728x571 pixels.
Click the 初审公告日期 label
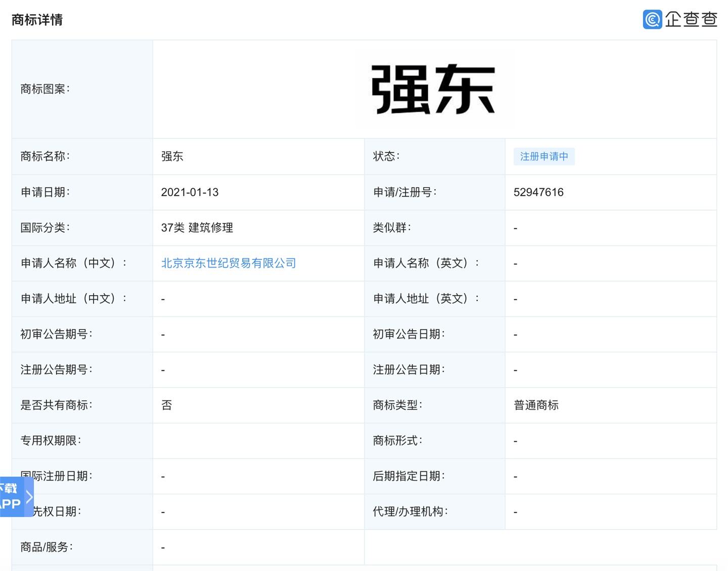408,334
